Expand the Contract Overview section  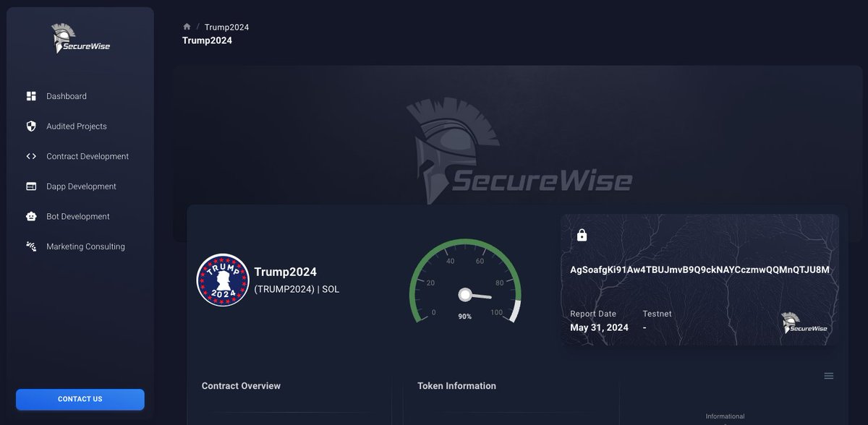tap(241, 386)
